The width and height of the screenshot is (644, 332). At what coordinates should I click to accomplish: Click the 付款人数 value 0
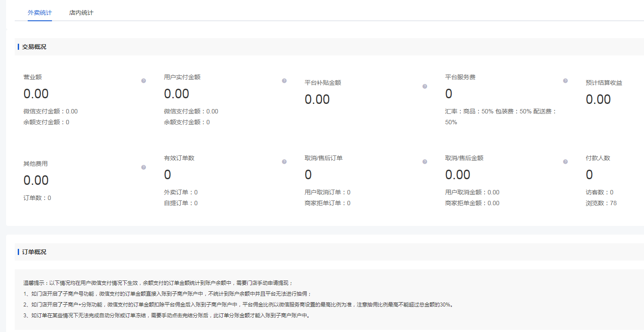tap(589, 175)
